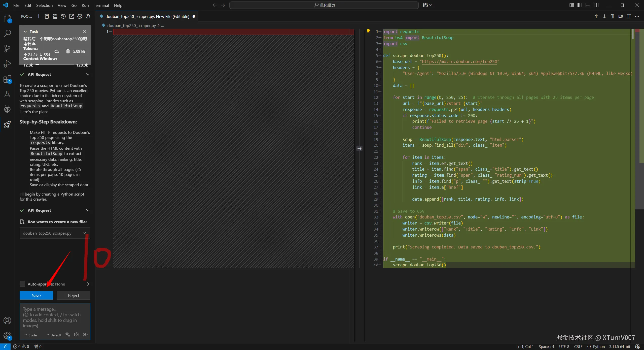Expand the douban_top250_scraper.py file block
This screenshot has width=644, height=350.
click(x=84, y=233)
